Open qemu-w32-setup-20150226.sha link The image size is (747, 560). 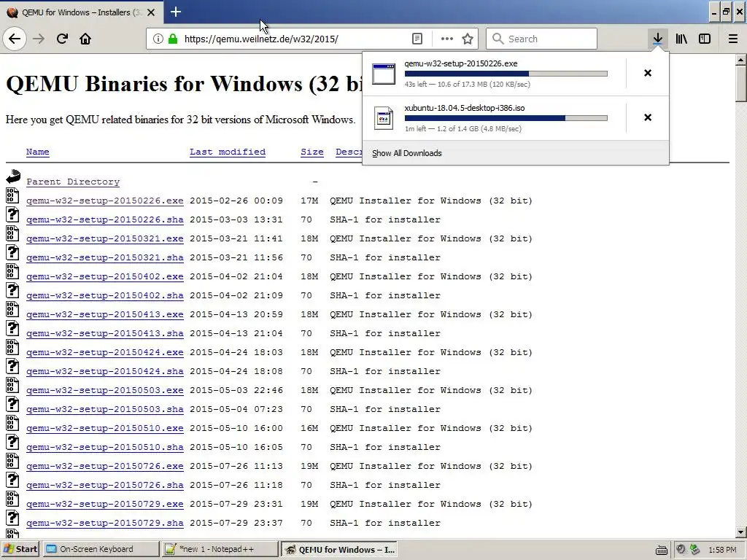(105, 220)
